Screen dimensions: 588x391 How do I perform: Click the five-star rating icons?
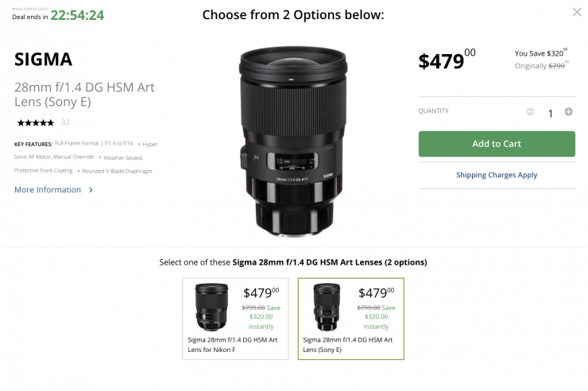click(35, 122)
